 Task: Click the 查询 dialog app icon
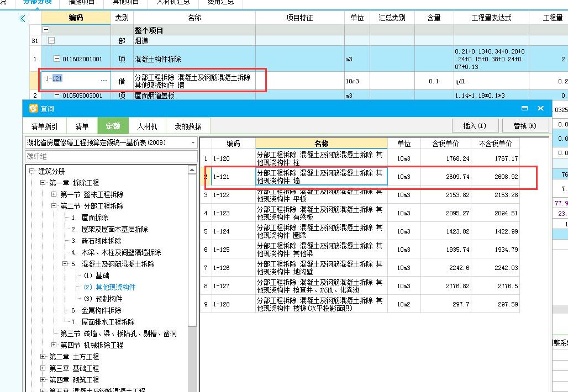pyautogui.click(x=33, y=109)
